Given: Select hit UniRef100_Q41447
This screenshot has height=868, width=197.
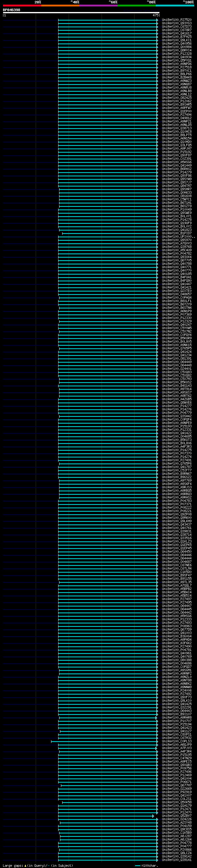Looking at the screenshot, I should (x=176, y=284).
